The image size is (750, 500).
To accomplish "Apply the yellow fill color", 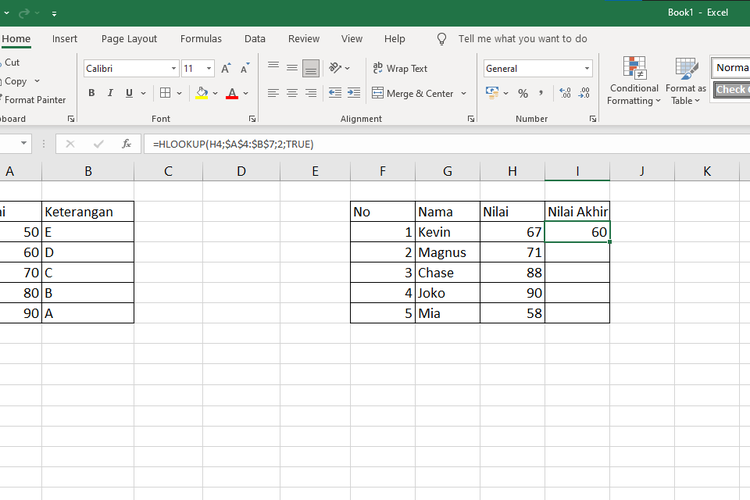I will (x=202, y=93).
